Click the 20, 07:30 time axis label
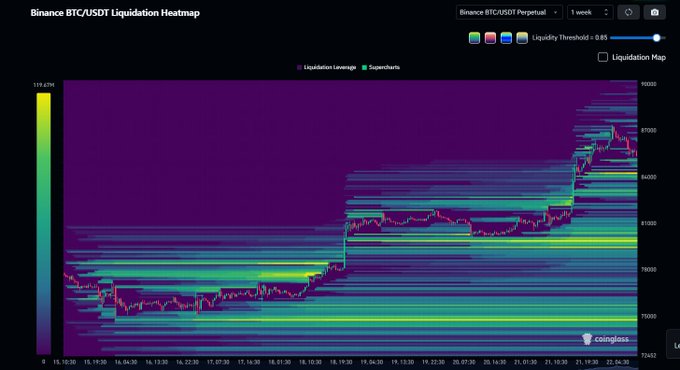 click(464, 362)
